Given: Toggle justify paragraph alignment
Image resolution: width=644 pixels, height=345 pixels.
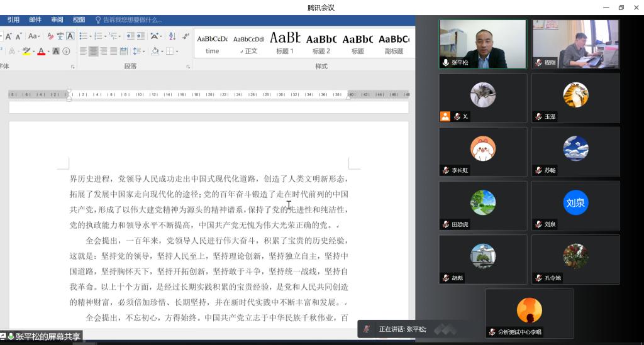Looking at the screenshot, I should [x=113, y=52].
